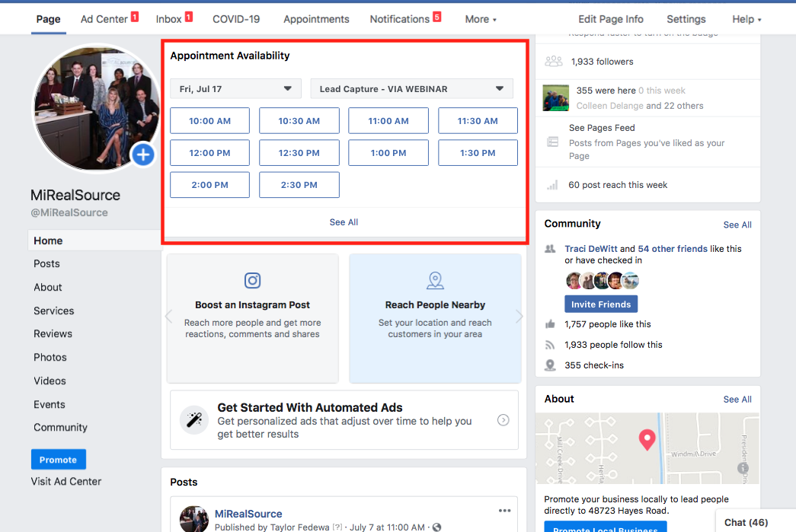Click the followers people icon

click(x=553, y=62)
